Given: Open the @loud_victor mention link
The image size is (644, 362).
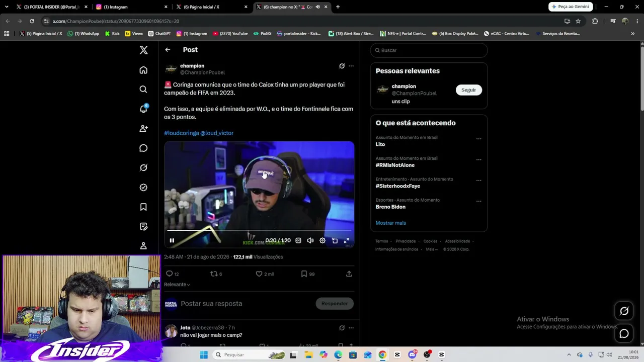Looking at the screenshot, I should [217, 133].
